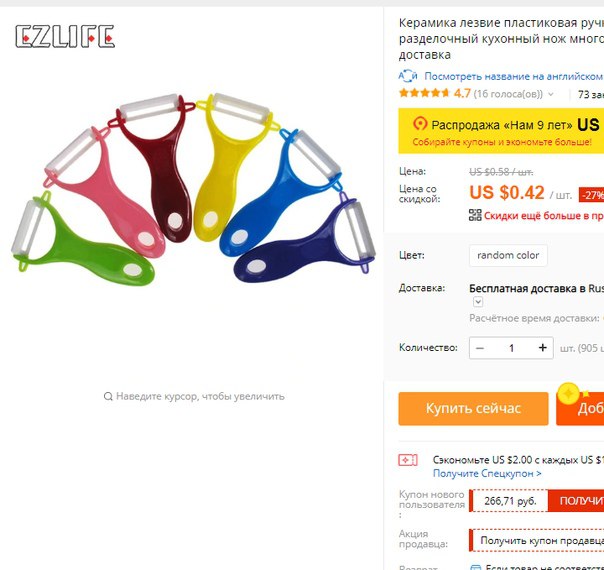This screenshot has height=570, width=604.
Task: Click the five-star rating icons
Action: 424,93
